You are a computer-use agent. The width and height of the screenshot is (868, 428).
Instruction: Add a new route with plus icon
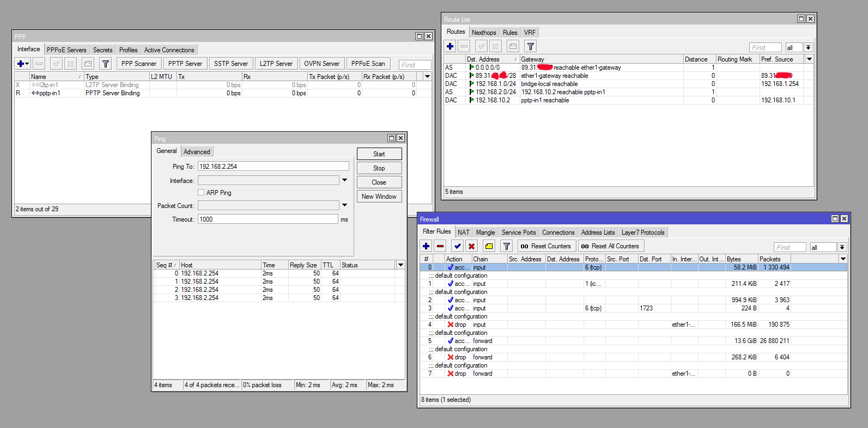(450, 46)
